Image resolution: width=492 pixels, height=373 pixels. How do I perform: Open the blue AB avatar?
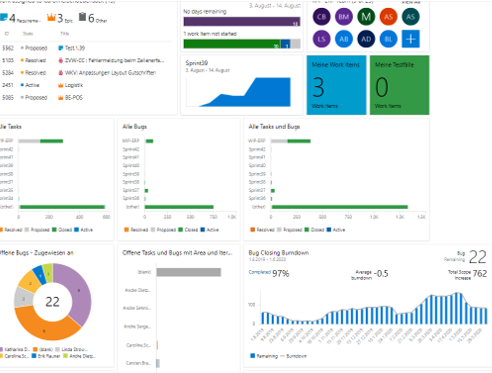[x=344, y=39]
